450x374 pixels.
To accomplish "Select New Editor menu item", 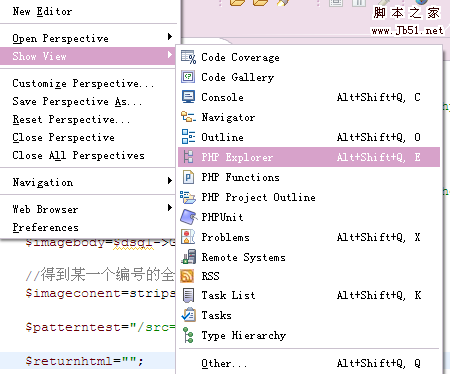I will coord(88,11).
